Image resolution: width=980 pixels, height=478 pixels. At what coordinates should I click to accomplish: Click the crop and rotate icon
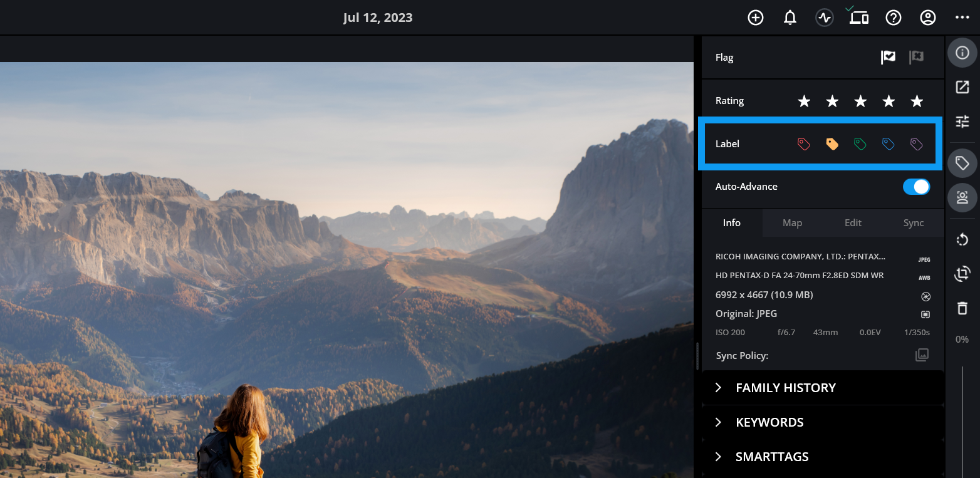(x=962, y=273)
